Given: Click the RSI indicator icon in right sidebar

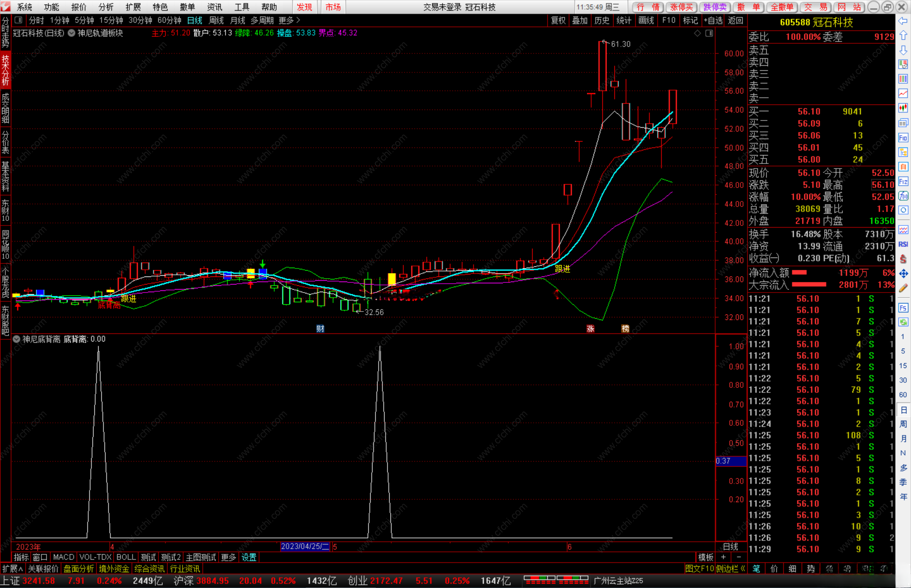Looking at the screenshot, I should click(x=903, y=244).
